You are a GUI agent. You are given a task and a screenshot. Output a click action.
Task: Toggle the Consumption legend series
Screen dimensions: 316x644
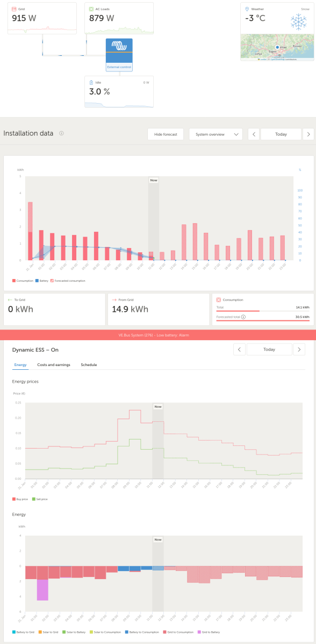coord(23,281)
